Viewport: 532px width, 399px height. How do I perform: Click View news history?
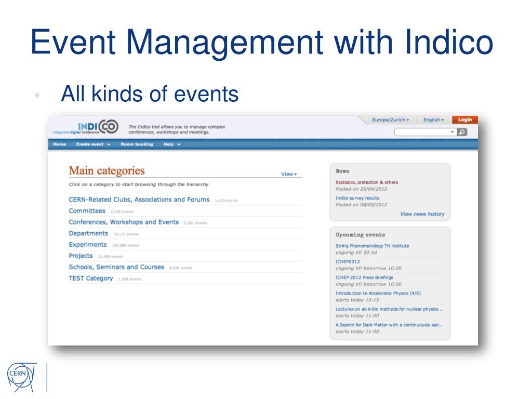(x=422, y=214)
